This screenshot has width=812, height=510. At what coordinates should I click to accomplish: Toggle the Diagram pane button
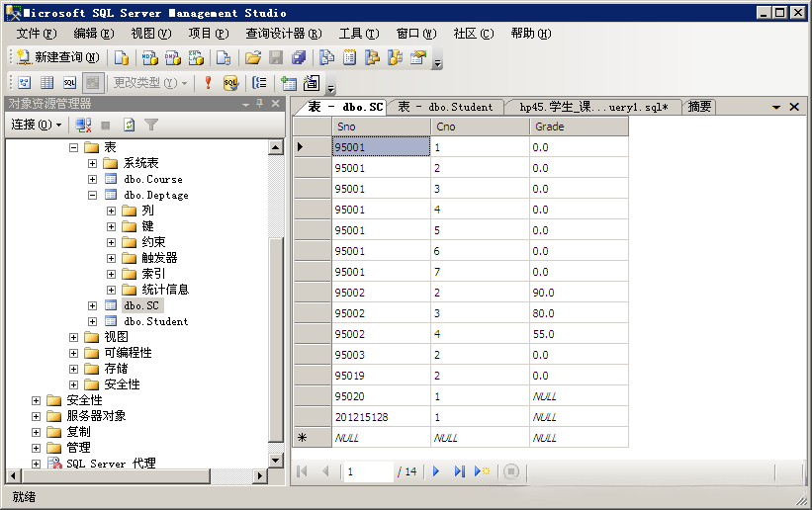[25, 83]
